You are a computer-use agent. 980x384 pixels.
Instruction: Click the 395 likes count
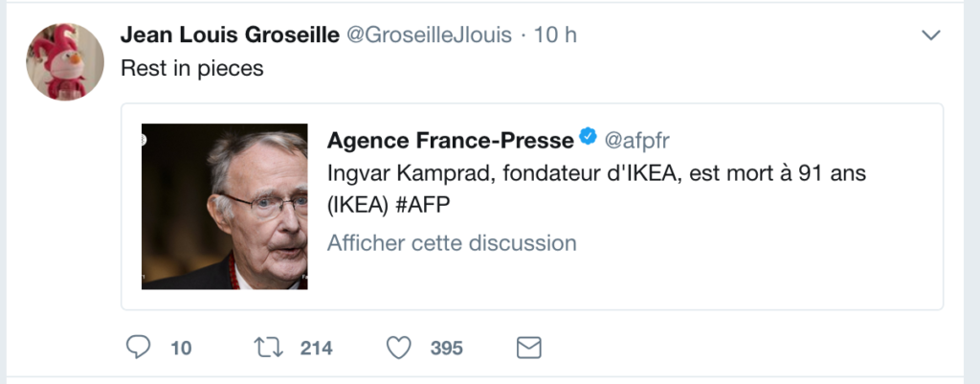(x=446, y=348)
